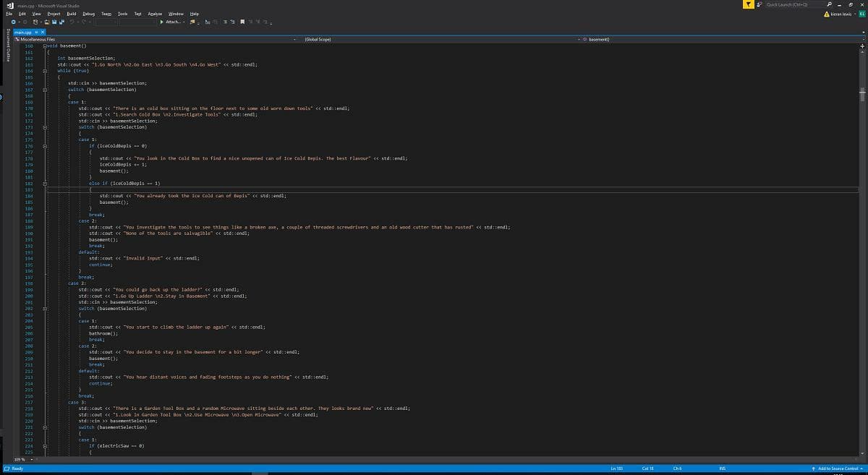The height and width of the screenshot is (475, 868).
Task: Collapse the else if block at line 182
Action: (45, 184)
